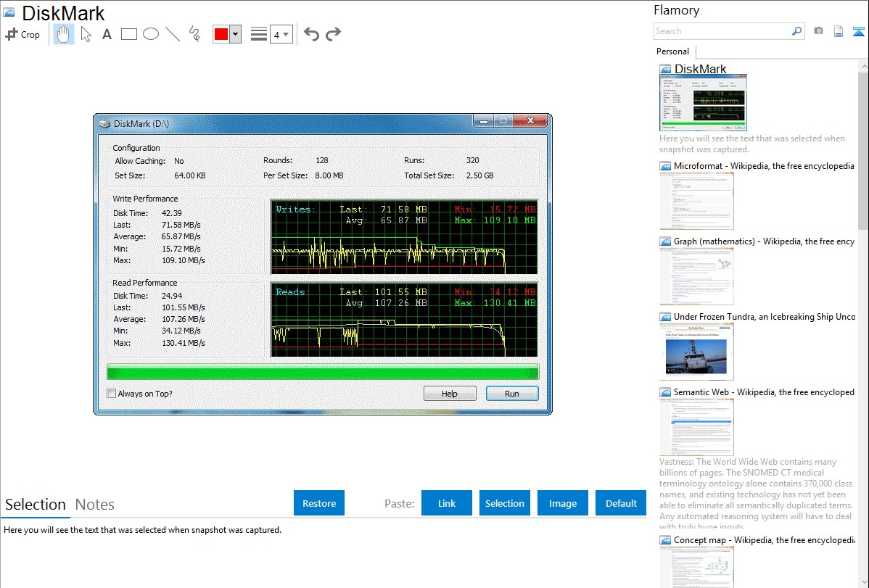Viewport: 869px width, 588px height.
Task: Click the camera capture icon
Action: [x=818, y=31]
